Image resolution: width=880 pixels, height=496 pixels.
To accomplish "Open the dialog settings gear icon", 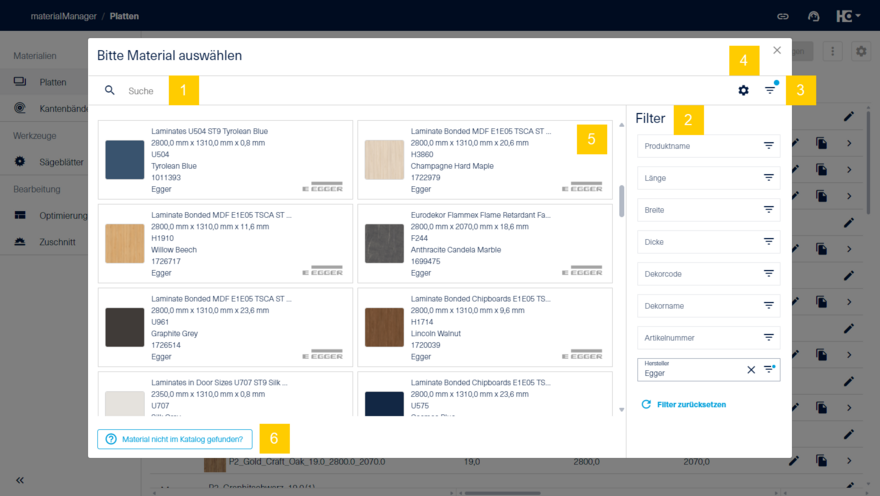I will point(743,90).
